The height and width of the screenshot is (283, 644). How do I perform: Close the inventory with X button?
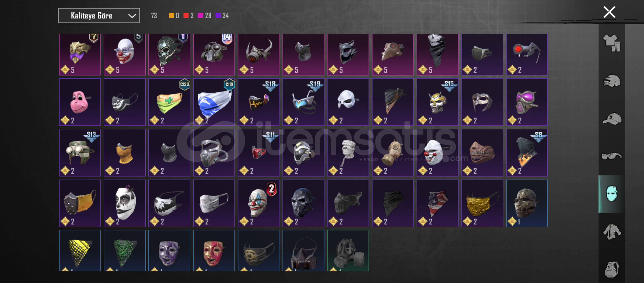pos(609,12)
